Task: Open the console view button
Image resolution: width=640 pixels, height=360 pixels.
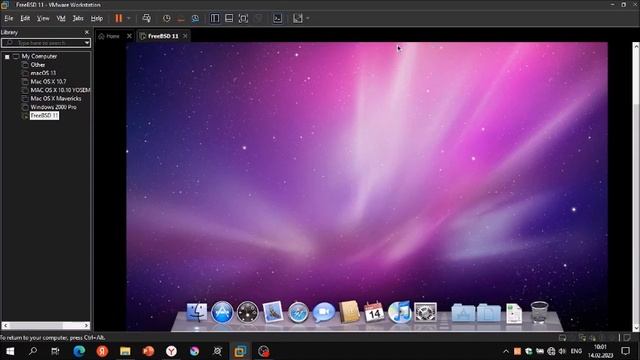Action: [278, 18]
